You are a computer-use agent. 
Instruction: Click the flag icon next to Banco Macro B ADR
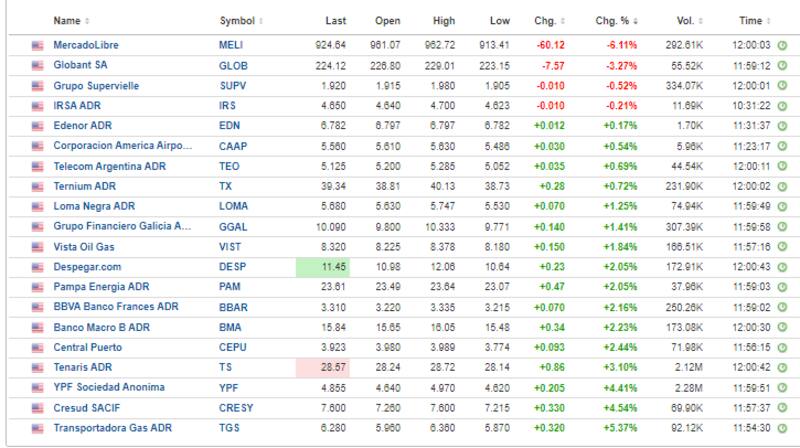[38, 327]
